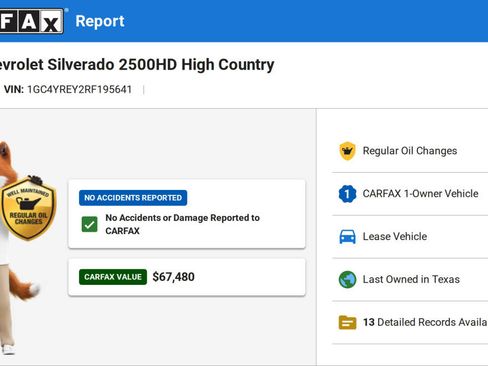Viewport: 488px width, 366px height.
Task: Click the CARFAX Value green label
Action: tap(113, 277)
